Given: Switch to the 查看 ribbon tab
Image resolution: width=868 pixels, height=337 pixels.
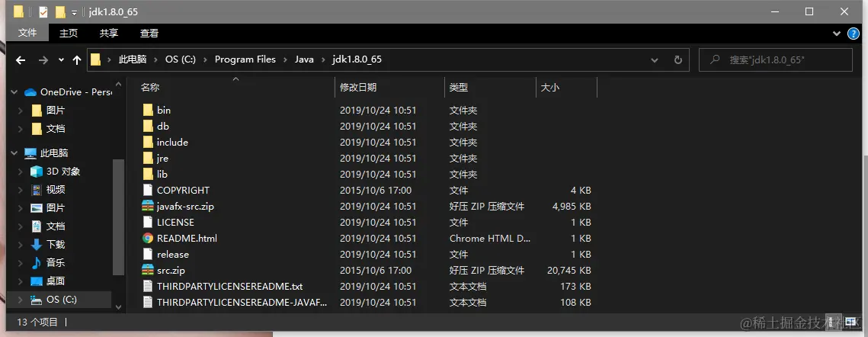Looking at the screenshot, I should coord(149,34).
